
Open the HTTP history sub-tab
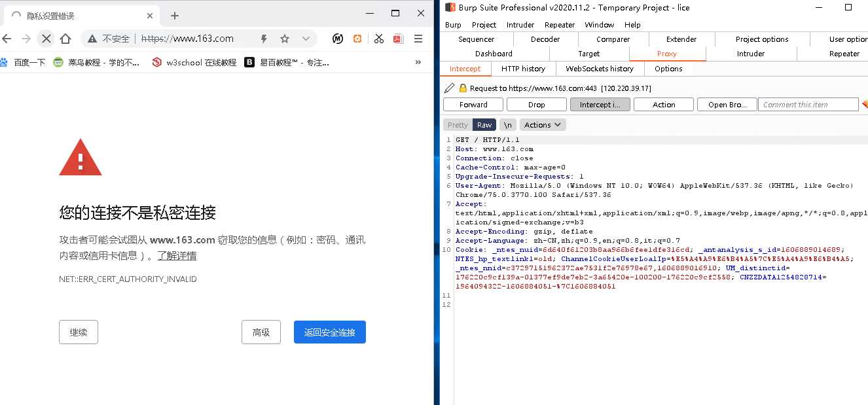pyautogui.click(x=523, y=69)
